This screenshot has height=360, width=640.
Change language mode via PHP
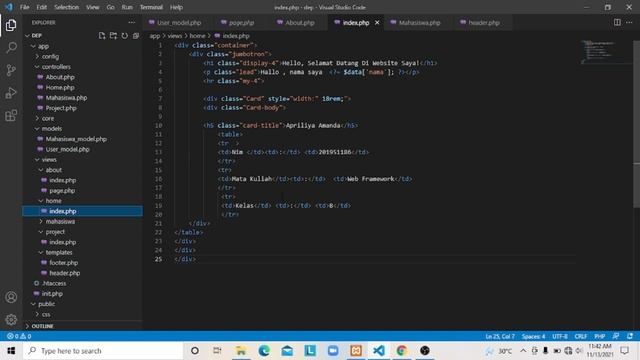tap(600, 336)
